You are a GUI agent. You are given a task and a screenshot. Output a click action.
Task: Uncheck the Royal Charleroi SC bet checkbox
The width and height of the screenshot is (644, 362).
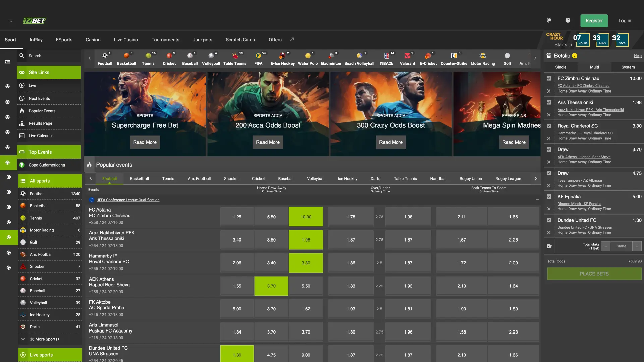(x=549, y=126)
